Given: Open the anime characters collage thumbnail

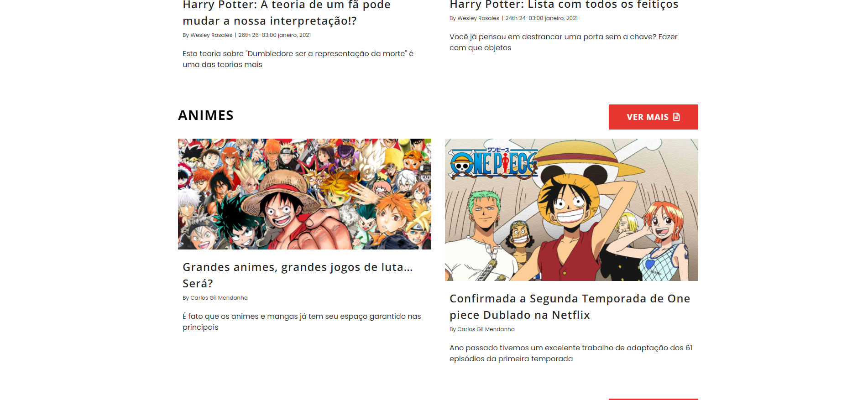Looking at the screenshot, I should [304, 194].
